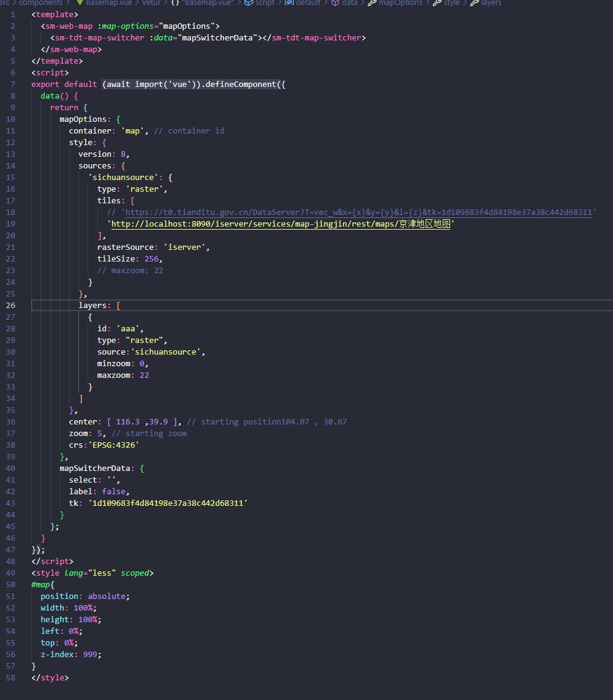Click the 'iserver' string value

pyautogui.click(x=184, y=247)
